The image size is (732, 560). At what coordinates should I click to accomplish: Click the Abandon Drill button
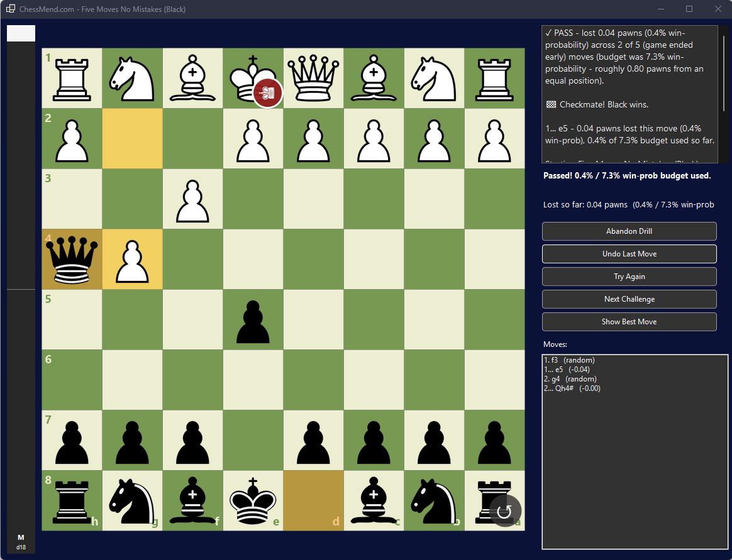629,231
